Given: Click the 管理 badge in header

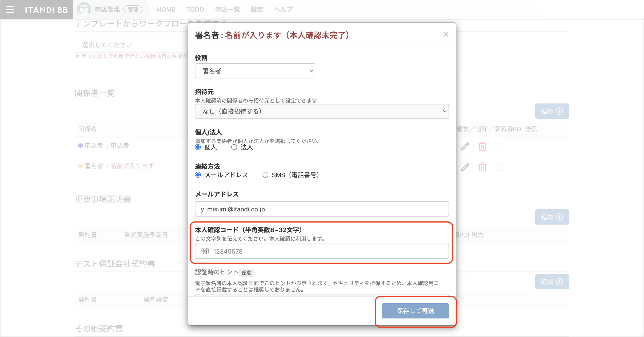Looking at the screenshot, I should point(133,9).
